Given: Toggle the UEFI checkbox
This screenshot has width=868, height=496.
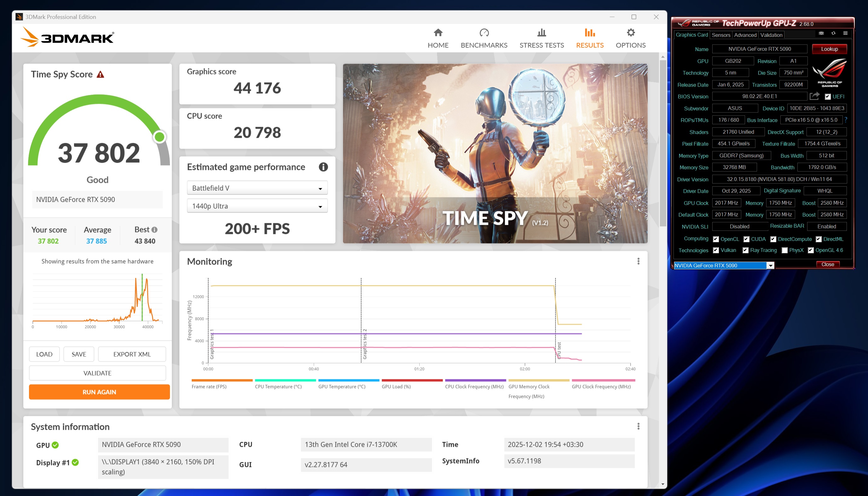Looking at the screenshot, I should tap(828, 97).
